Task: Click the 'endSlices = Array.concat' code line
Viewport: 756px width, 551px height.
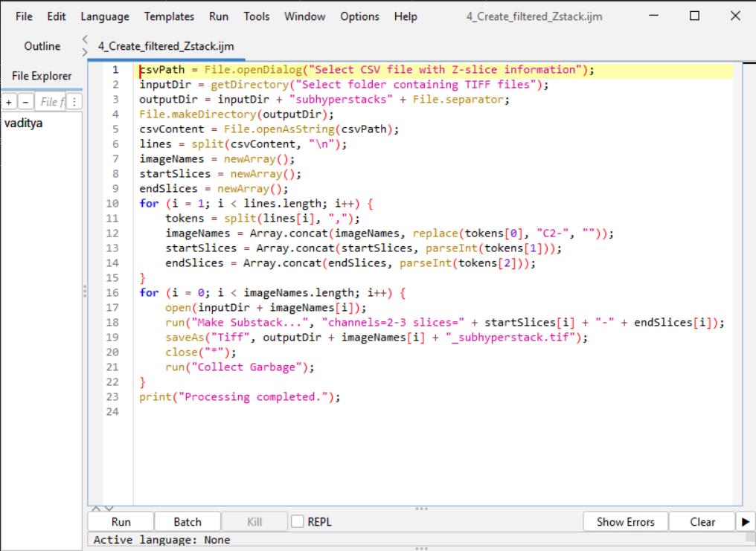Action: pos(350,263)
